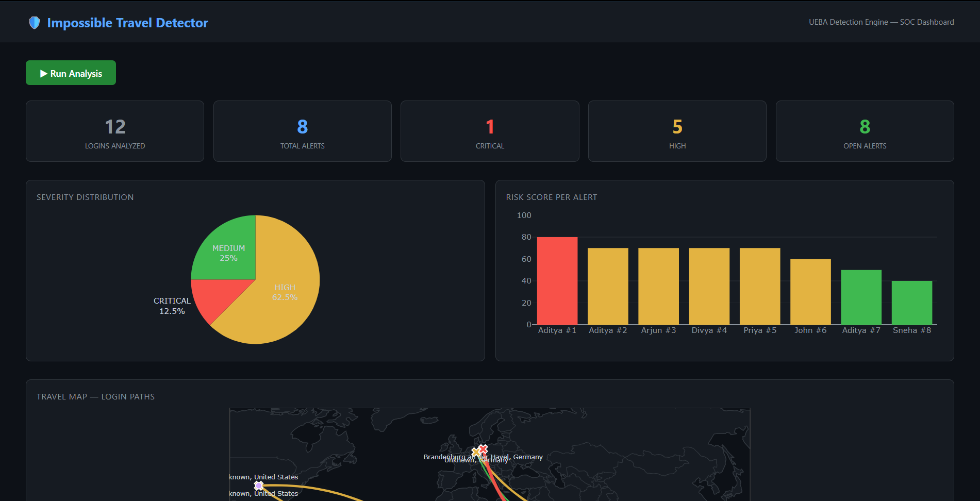Select the Critical count card

pyautogui.click(x=490, y=131)
